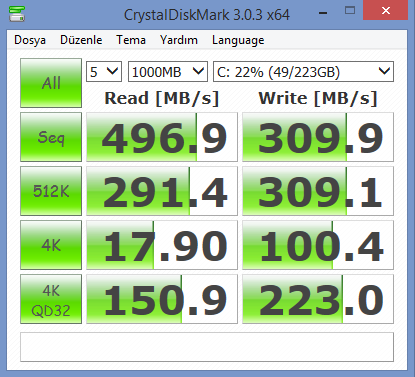Click the Read [MB/s] column header
This screenshot has height=377, width=415.
point(162,98)
